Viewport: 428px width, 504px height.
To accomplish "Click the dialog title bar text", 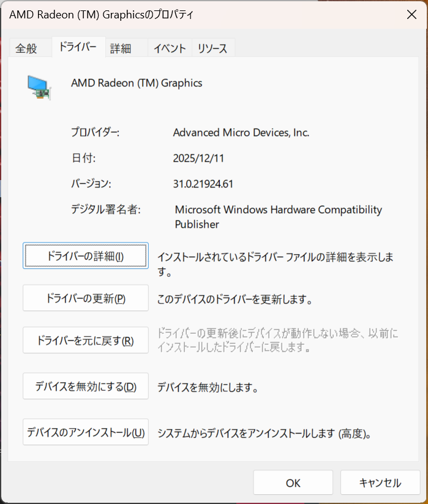I will pyautogui.click(x=101, y=15).
